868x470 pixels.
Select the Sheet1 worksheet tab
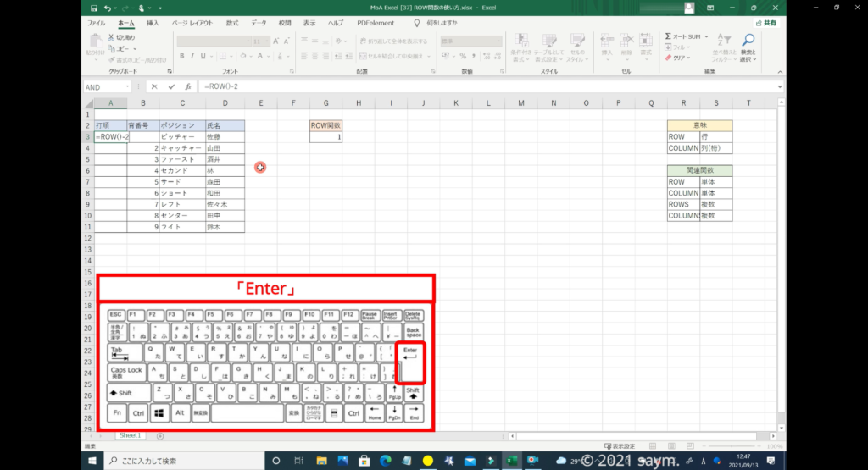click(130, 435)
